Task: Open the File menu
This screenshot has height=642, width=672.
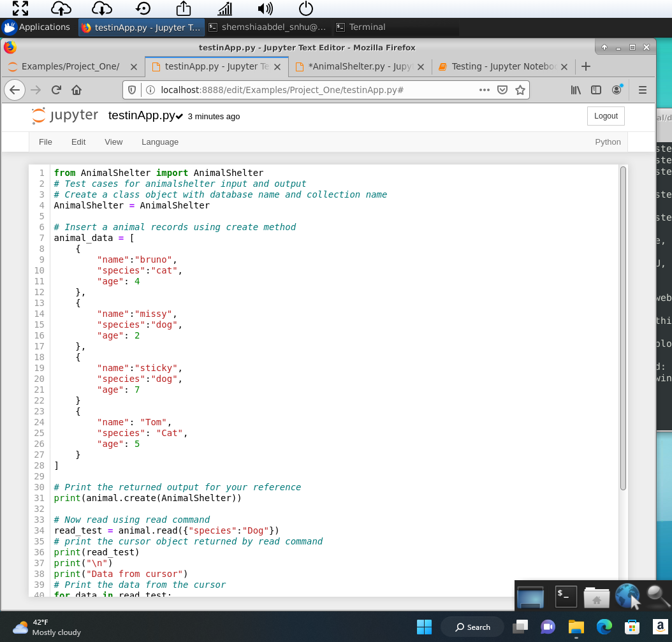Action: point(45,142)
